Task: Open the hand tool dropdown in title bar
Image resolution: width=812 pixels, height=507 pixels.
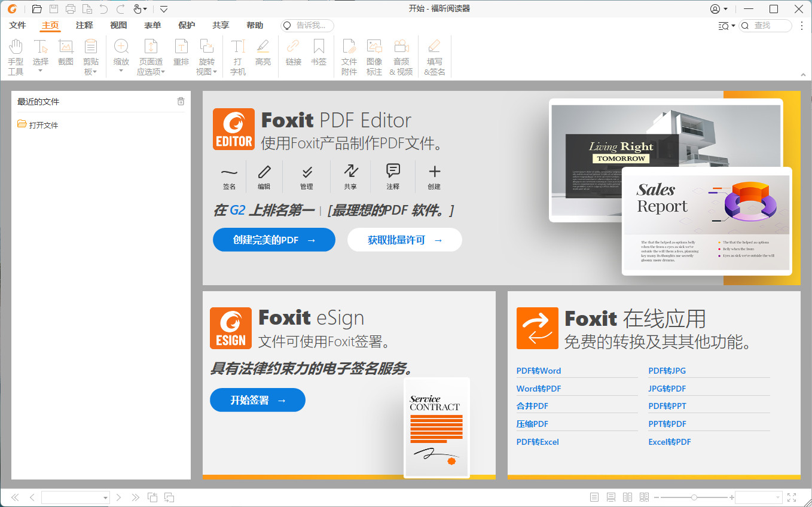Action: (x=145, y=10)
